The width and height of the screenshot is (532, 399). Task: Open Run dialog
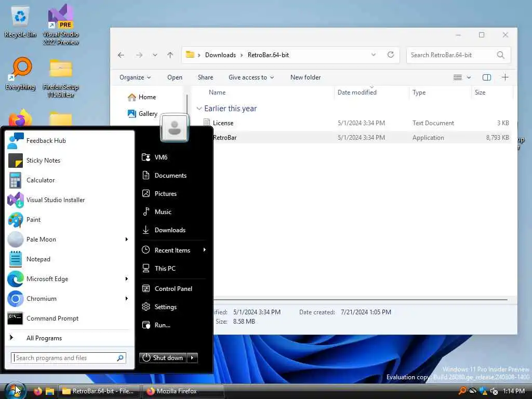point(174,325)
